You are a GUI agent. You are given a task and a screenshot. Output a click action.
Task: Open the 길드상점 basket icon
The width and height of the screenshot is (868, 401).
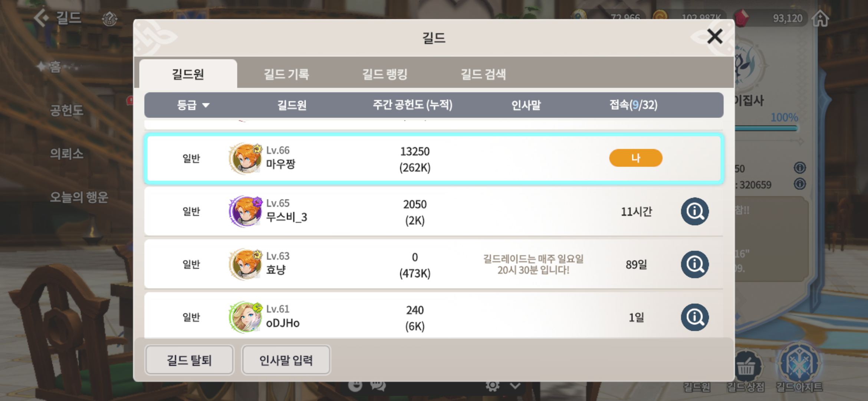(x=746, y=366)
